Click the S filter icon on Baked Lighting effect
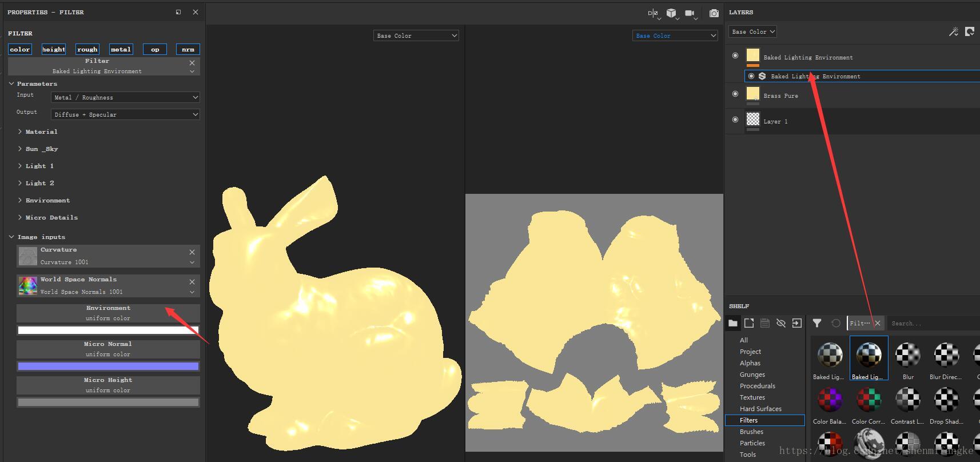The image size is (980, 462). [762, 76]
